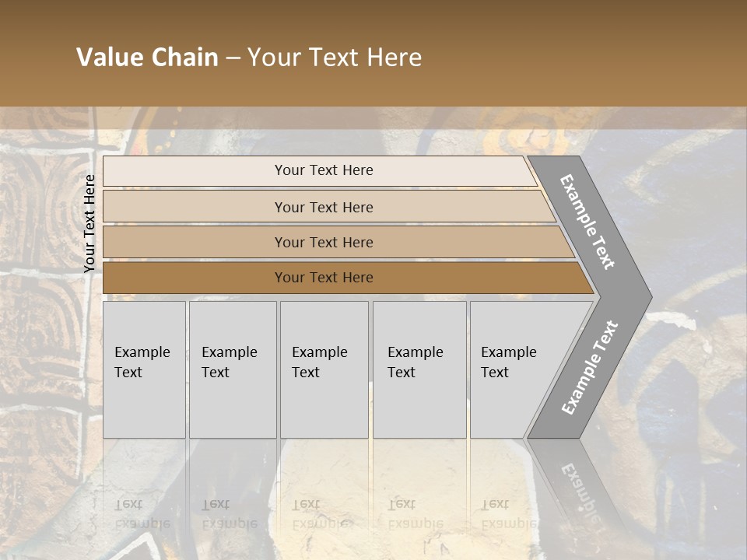Image resolution: width=747 pixels, height=560 pixels.
Task: Click the second light tan "Your Text Here" bar
Action: coord(324,207)
